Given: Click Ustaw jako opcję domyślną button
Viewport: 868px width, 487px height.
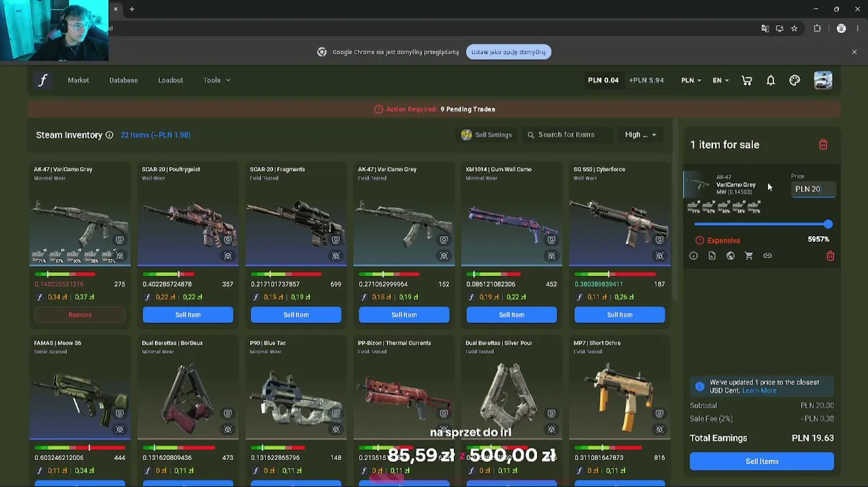Looking at the screenshot, I should tap(509, 52).
